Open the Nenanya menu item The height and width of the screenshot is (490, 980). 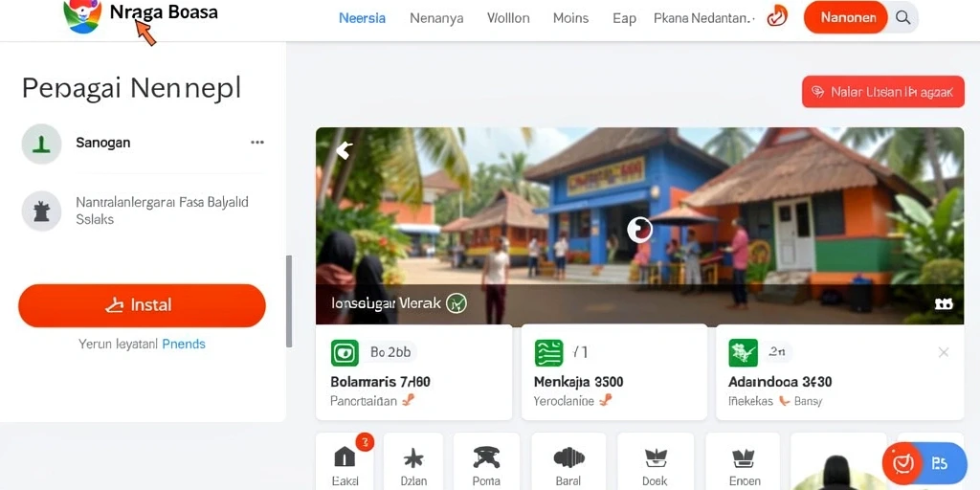pos(436,18)
